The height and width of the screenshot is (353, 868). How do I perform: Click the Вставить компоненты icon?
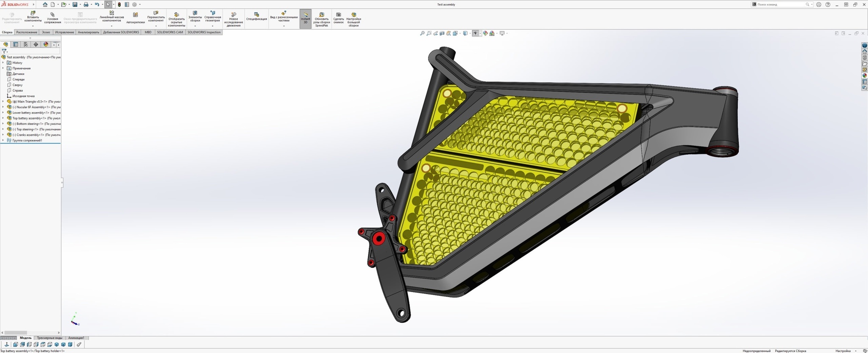33,14
